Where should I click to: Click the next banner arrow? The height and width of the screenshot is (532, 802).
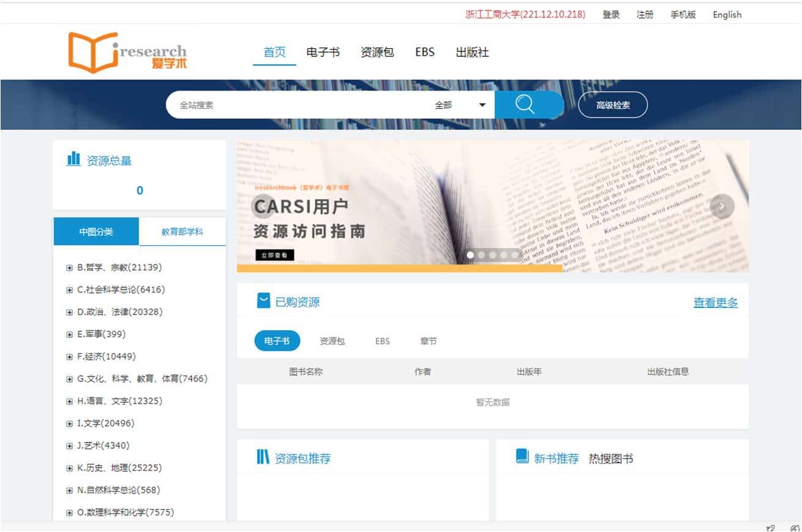click(722, 206)
